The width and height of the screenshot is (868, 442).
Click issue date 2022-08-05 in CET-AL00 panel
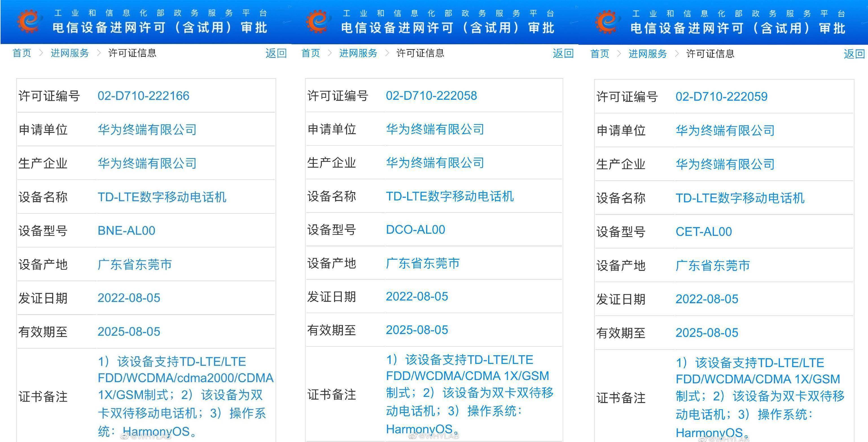(x=707, y=299)
